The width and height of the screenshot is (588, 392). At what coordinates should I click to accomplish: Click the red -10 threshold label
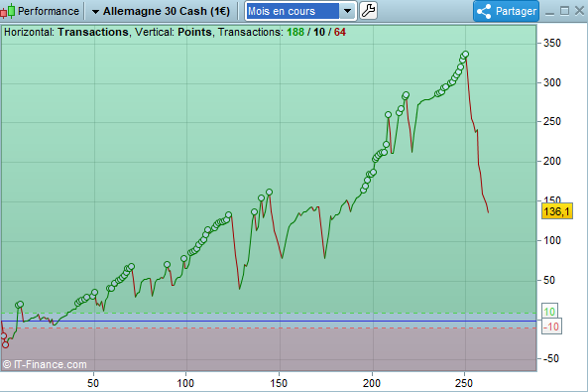551,327
